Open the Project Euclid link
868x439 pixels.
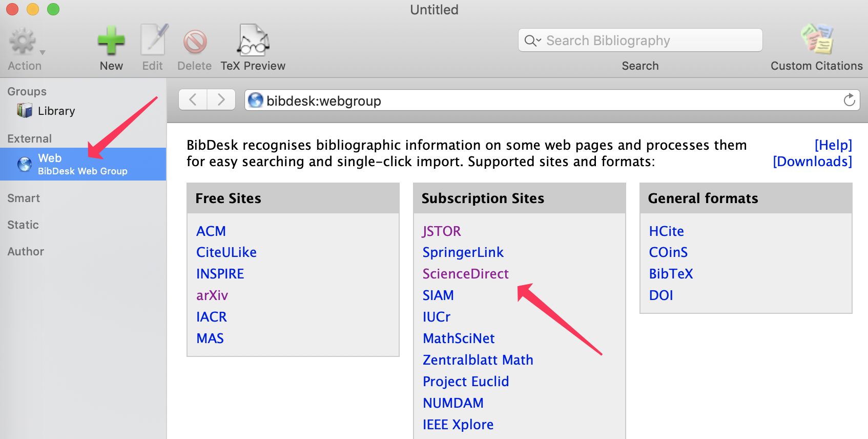tap(466, 382)
